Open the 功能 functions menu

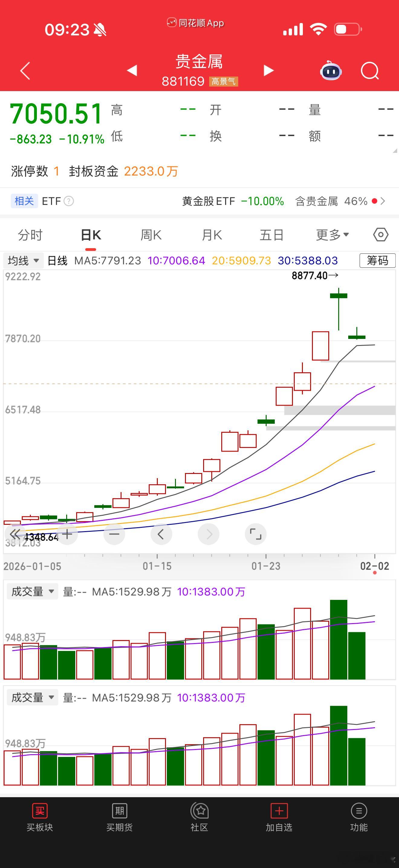[x=359, y=817]
